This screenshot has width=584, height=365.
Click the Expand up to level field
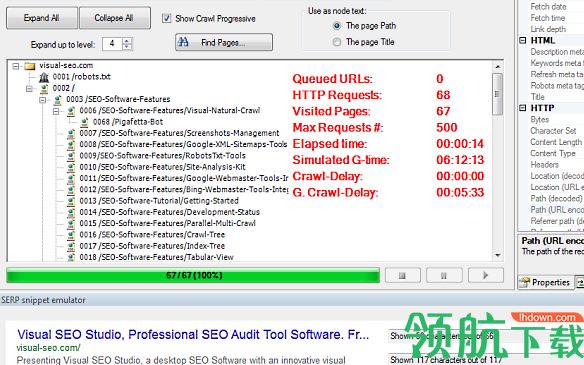click(112, 44)
